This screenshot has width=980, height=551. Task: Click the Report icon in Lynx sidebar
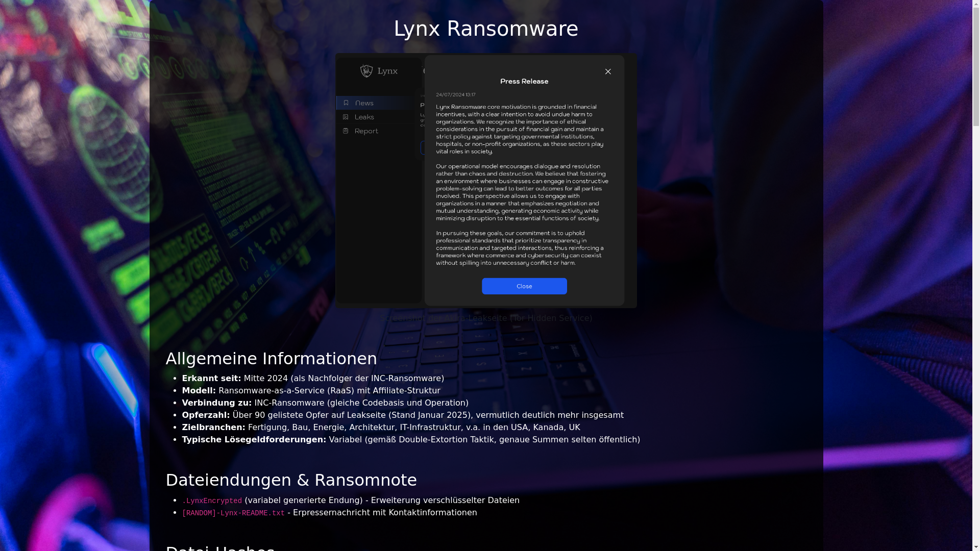click(x=346, y=131)
